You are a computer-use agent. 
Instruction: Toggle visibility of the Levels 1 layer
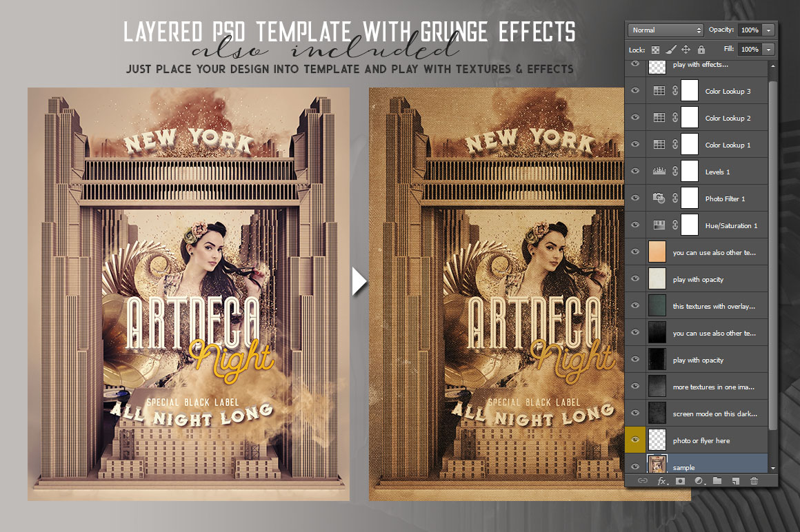coord(635,172)
